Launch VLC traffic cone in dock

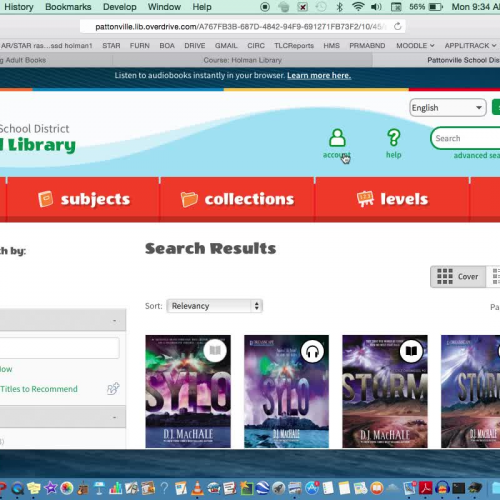(x=197, y=489)
